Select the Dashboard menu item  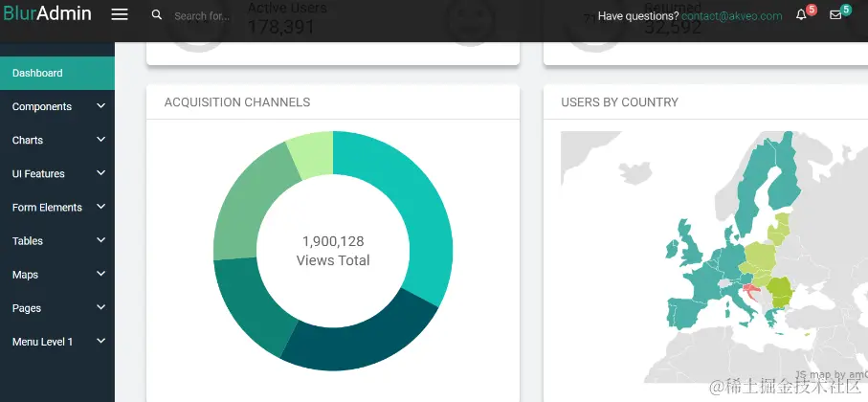click(57, 73)
